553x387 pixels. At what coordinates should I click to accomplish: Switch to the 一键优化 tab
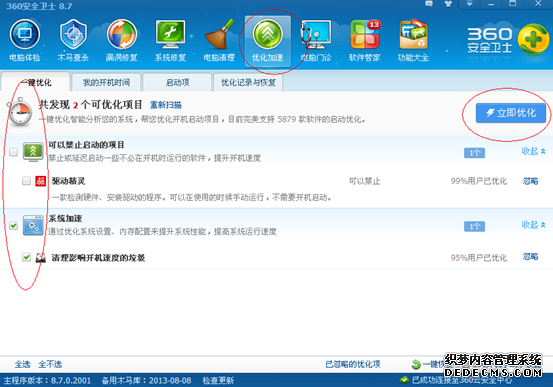point(35,82)
